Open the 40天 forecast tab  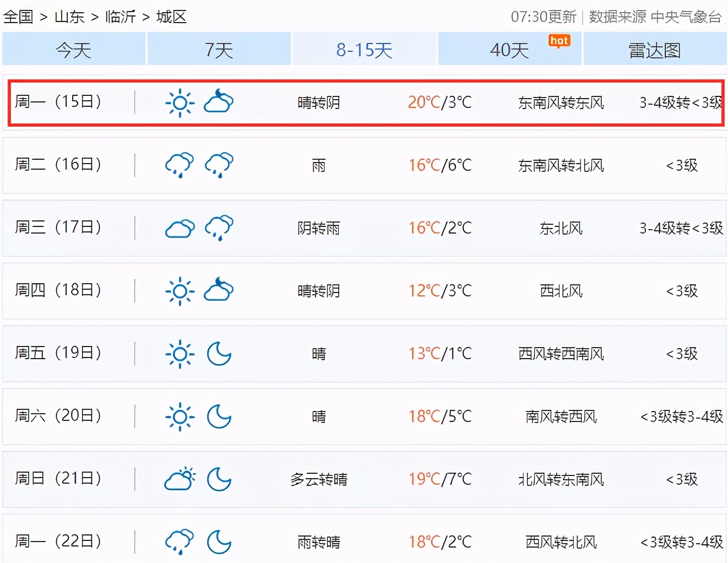click(x=509, y=50)
